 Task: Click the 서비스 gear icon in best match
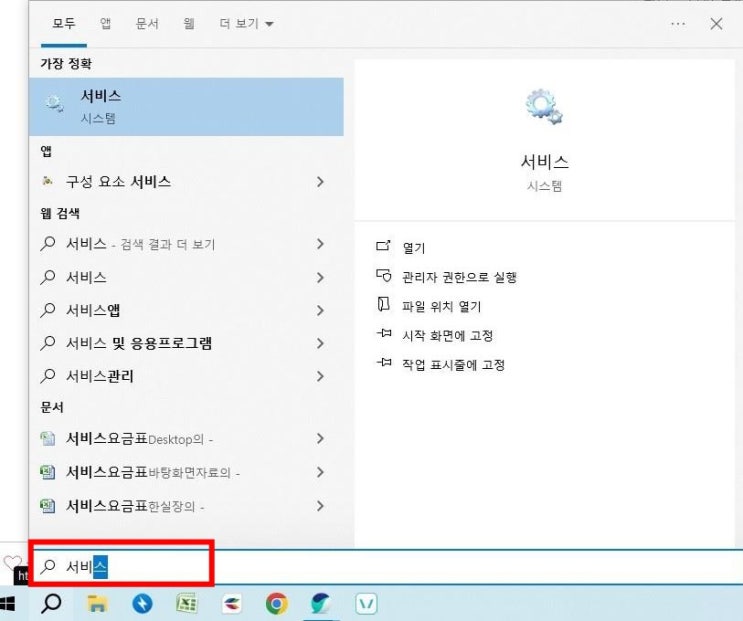tap(54, 103)
